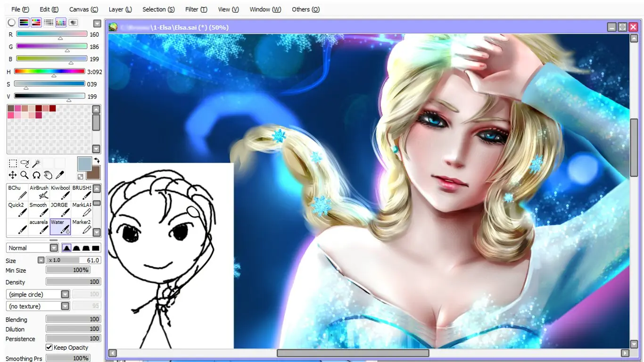The image size is (644, 362).
Task: Toggle the color mixer panel icon
Action: point(48,23)
